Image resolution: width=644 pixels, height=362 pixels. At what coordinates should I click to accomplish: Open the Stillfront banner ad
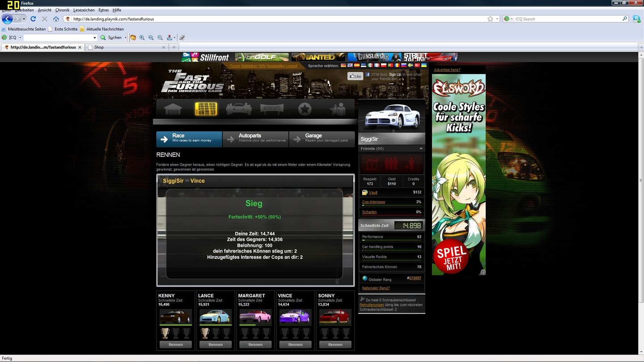206,57
